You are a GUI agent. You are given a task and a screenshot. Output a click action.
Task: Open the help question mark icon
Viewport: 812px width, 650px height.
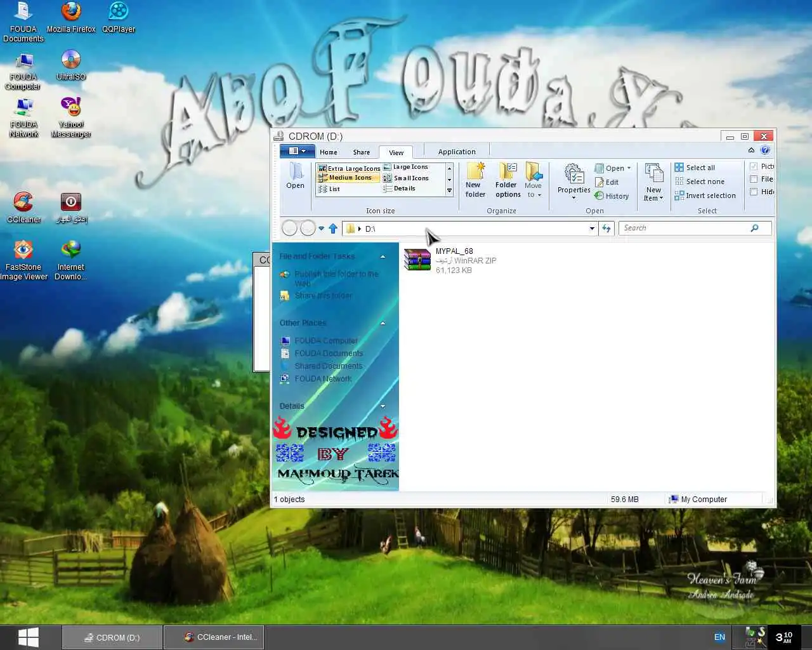click(765, 150)
